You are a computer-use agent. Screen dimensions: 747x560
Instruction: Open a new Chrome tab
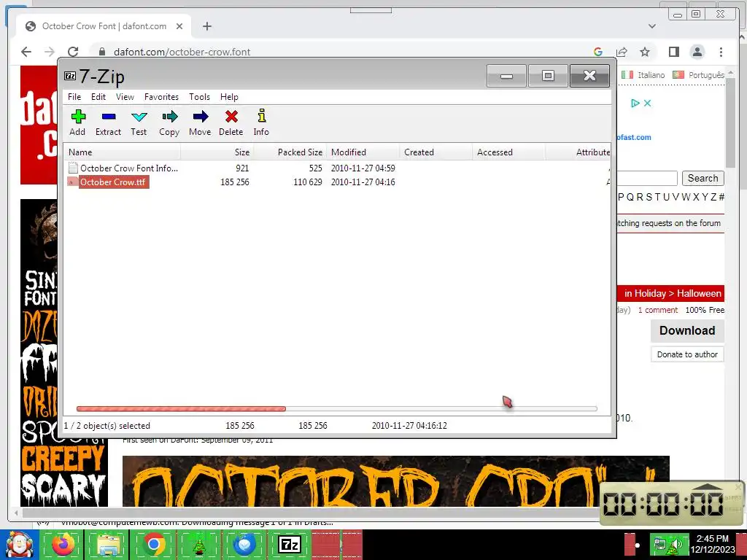[206, 26]
